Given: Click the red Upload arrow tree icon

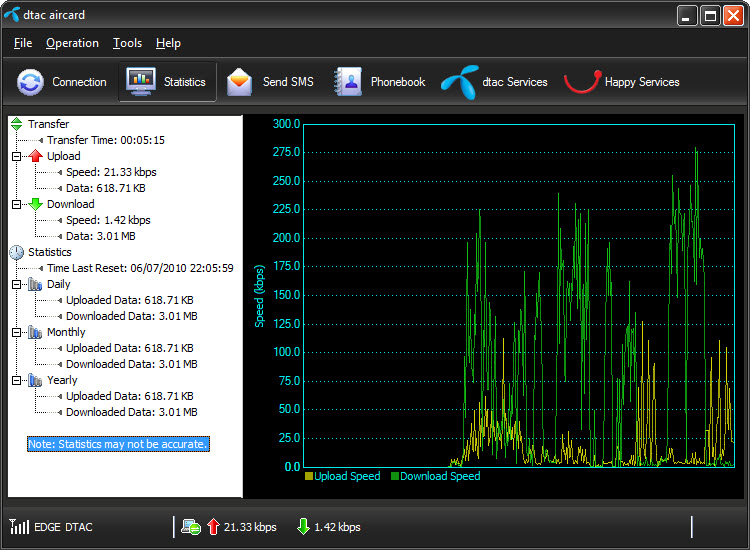Looking at the screenshot, I should pos(36,156).
